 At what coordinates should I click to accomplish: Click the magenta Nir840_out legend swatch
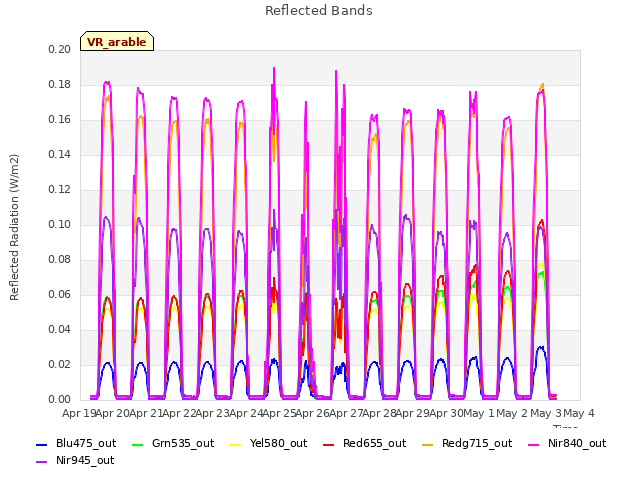coord(533,444)
